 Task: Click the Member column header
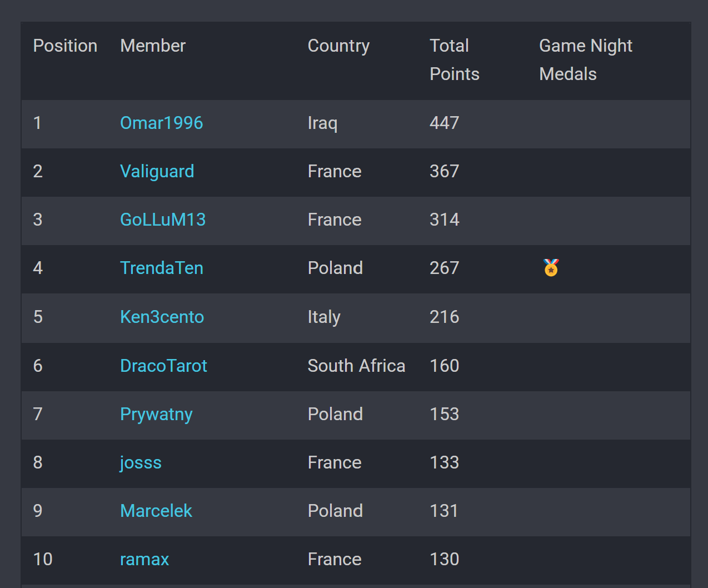pyautogui.click(x=153, y=46)
